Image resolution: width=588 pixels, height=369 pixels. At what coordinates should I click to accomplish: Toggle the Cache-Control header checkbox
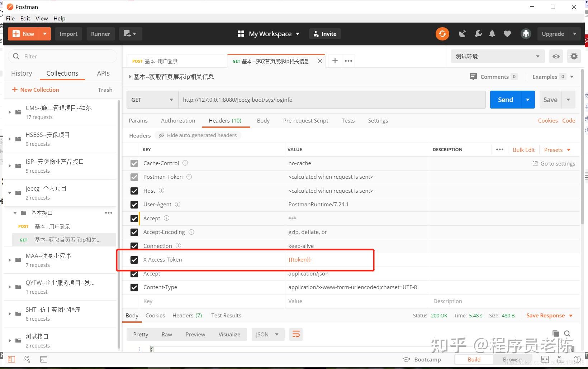(x=134, y=163)
